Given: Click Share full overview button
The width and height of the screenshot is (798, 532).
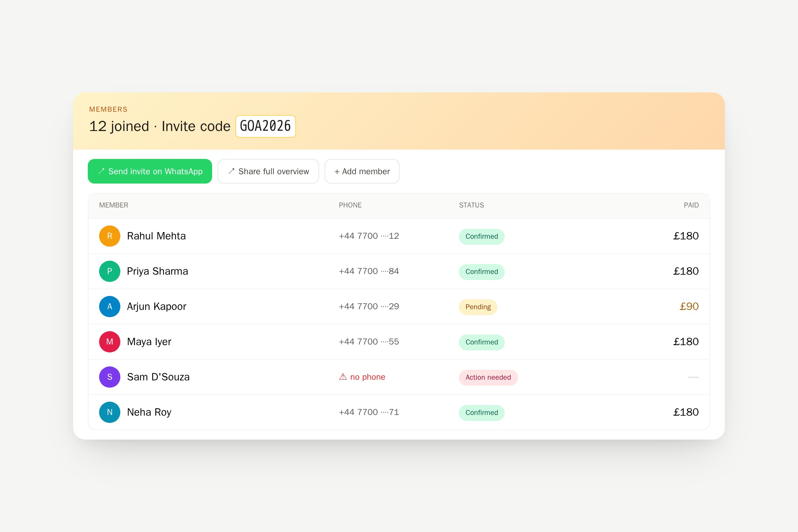Looking at the screenshot, I should click(x=268, y=171).
